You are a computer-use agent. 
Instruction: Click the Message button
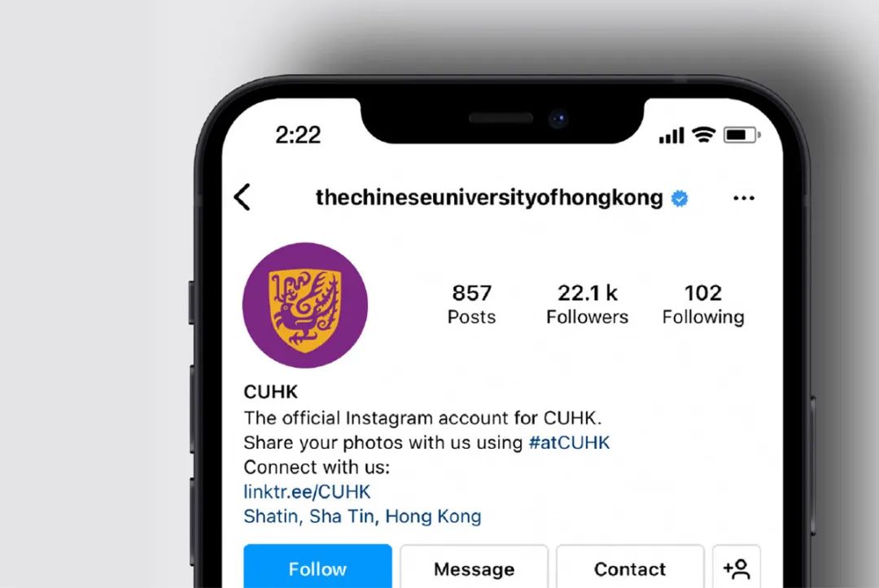coord(474,567)
